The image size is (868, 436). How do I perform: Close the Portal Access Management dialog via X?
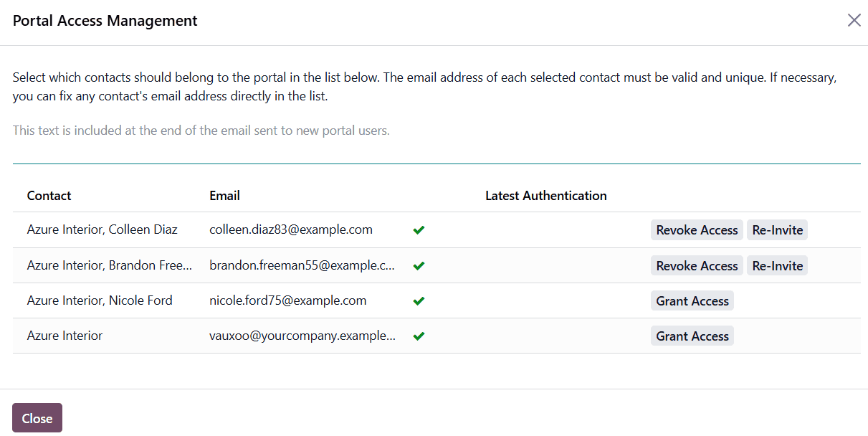854,20
